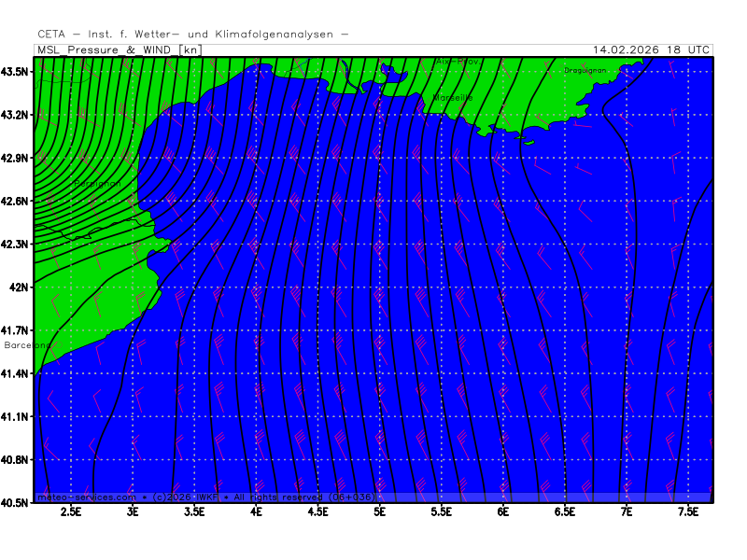Click the 7.5E longitude label

688,511
